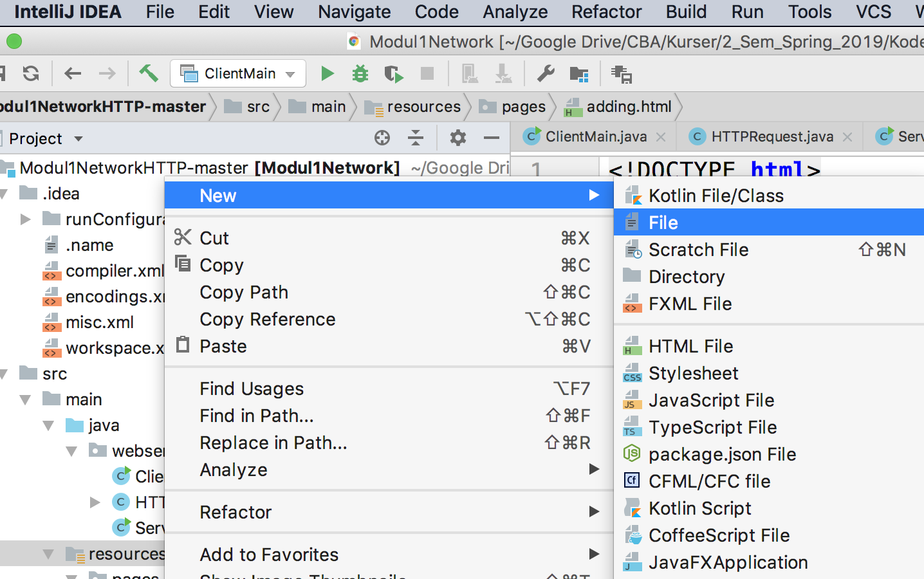Debug ClientMain with the bug icon
The width and height of the screenshot is (924, 579).
(x=360, y=73)
